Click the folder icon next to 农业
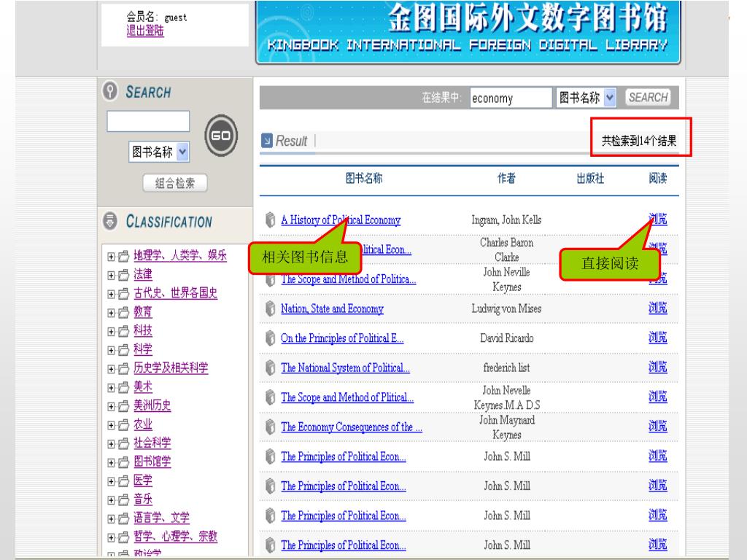747x560 pixels. (123, 425)
